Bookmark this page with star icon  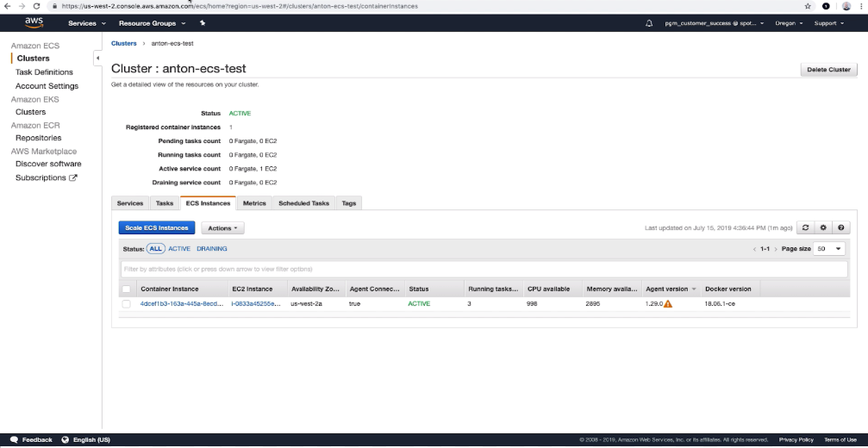click(x=807, y=5)
